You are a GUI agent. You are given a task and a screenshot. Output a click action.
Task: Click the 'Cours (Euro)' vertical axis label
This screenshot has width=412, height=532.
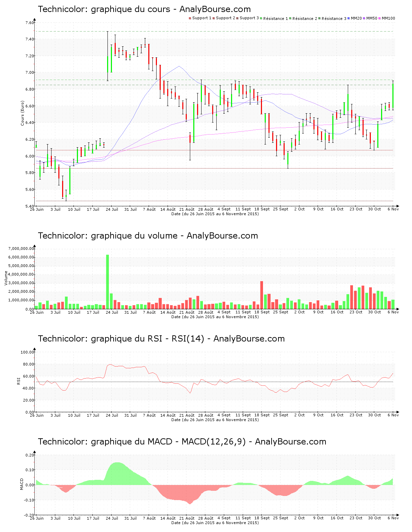pyautogui.click(x=23, y=113)
